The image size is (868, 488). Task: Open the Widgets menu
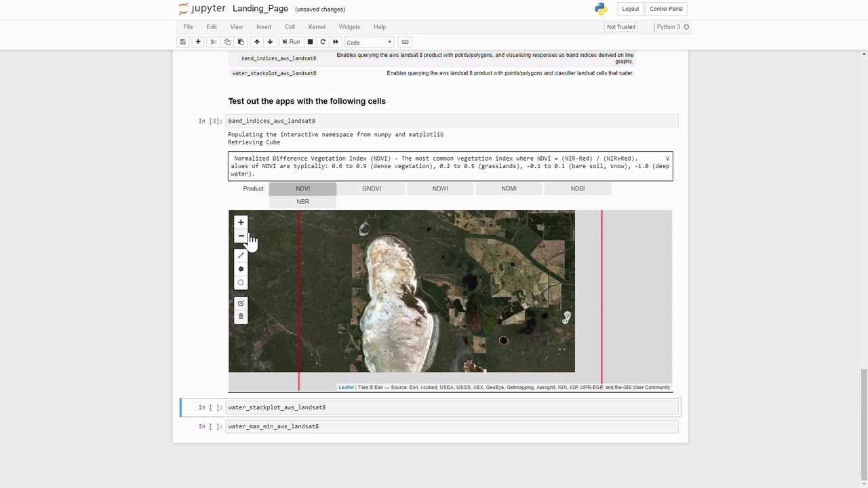(349, 27)
